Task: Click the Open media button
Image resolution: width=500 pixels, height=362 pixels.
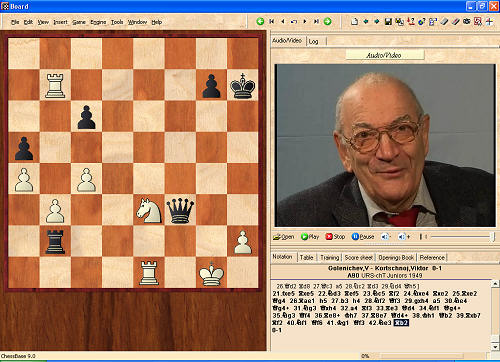Action: tap(283, 237)
